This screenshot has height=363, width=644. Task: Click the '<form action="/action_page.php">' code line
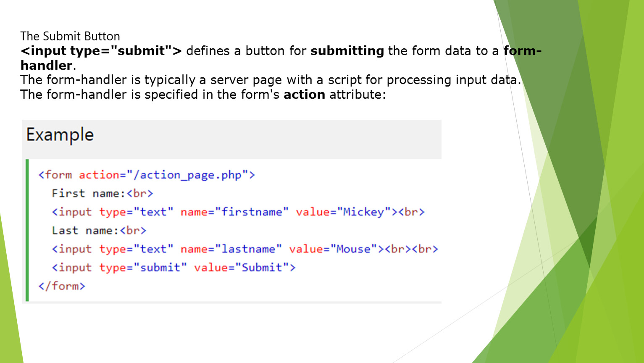click(147, 175)
